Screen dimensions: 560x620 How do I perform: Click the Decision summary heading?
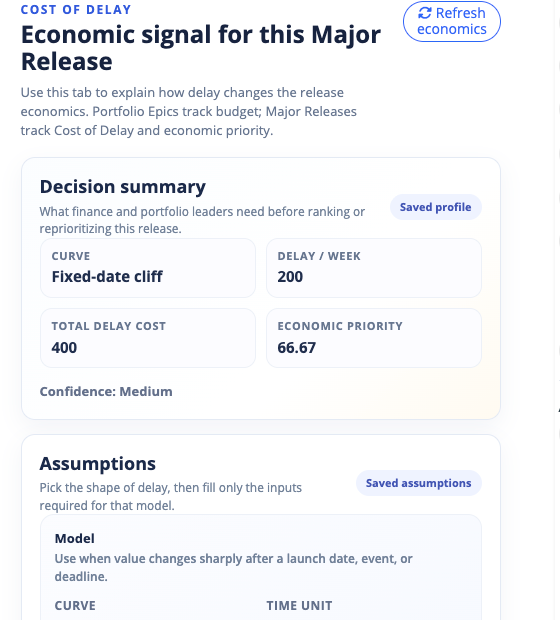point(123,187)
